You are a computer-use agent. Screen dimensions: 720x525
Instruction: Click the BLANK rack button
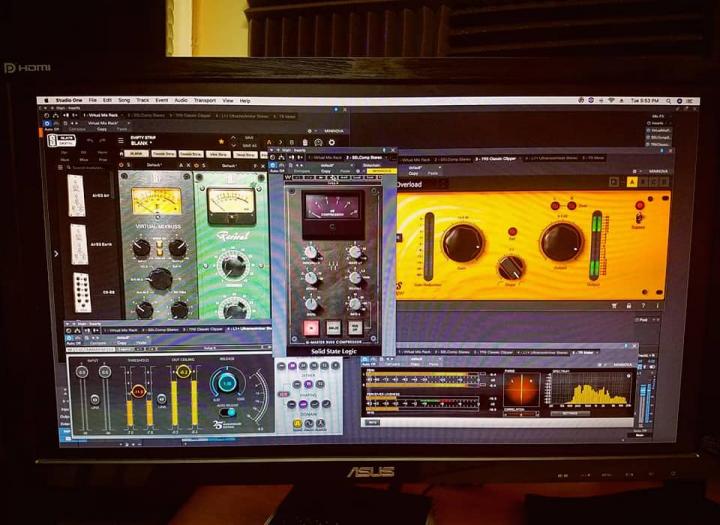(x=136, y=154)
